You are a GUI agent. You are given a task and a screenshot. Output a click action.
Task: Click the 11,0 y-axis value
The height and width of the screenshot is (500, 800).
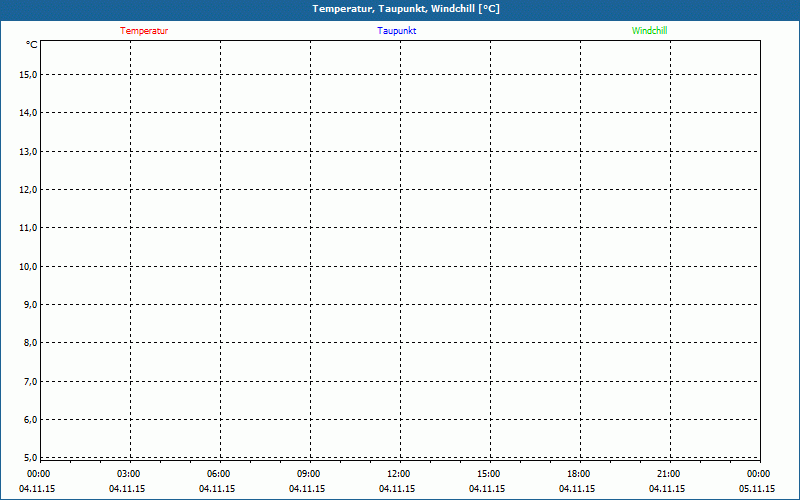point(28,228)
